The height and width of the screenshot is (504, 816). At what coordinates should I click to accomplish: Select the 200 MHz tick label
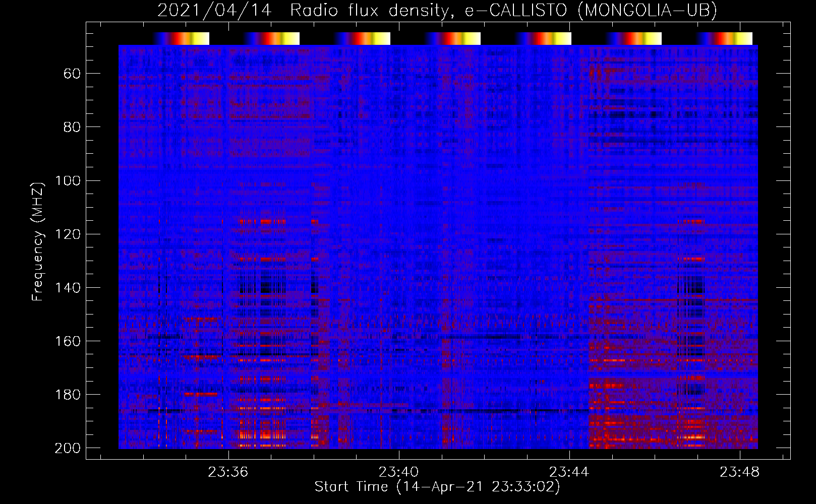coord(68,448)
